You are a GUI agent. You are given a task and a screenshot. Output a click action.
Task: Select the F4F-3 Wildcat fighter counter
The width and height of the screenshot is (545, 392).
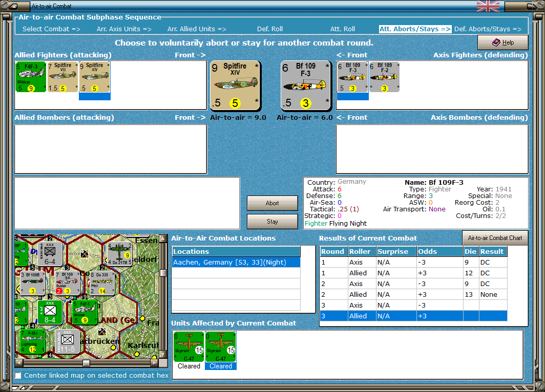[31, 77]
